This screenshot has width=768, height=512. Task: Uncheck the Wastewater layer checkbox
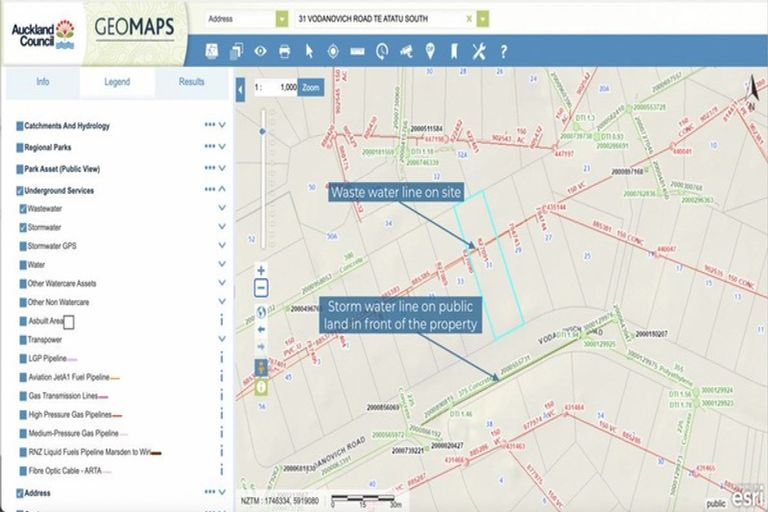(24, 209)
